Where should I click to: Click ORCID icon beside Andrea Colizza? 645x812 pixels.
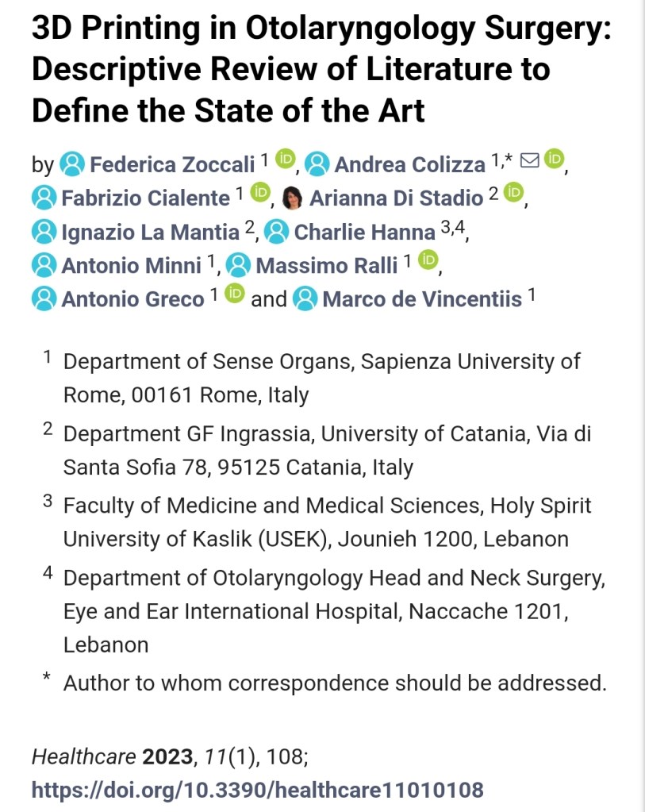(x=555, y=162)
